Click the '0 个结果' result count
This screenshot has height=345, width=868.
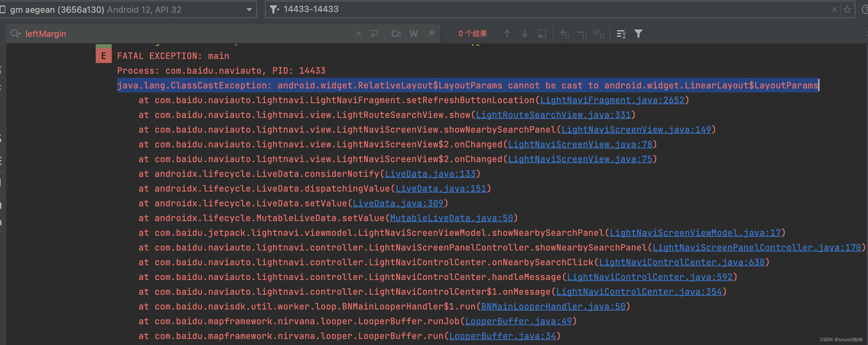[472, 34]
